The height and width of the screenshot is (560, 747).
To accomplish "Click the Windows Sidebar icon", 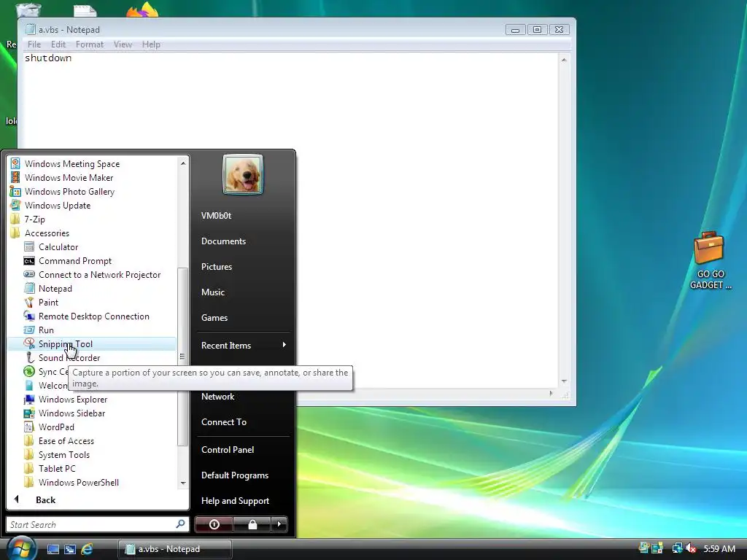I will tap(29, 413).
